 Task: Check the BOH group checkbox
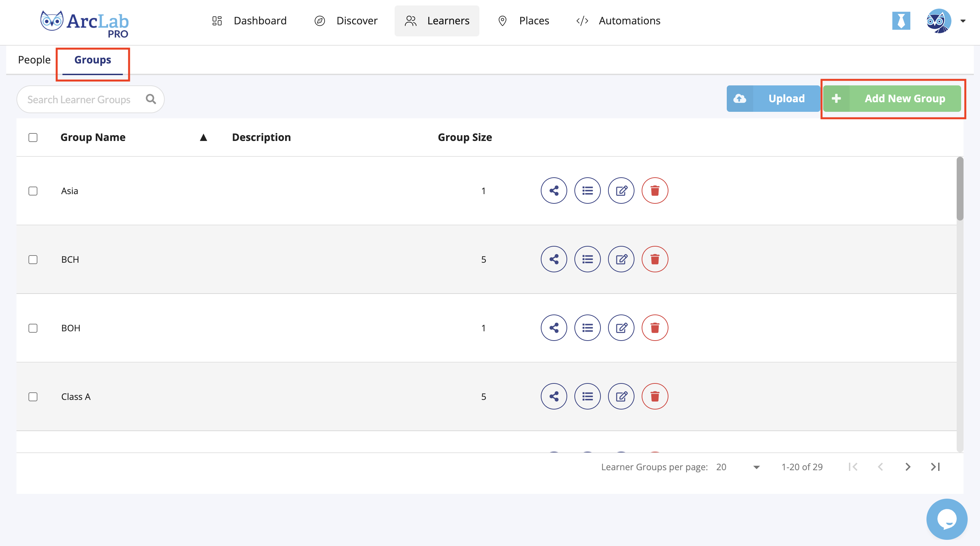(x=33, y=328)
